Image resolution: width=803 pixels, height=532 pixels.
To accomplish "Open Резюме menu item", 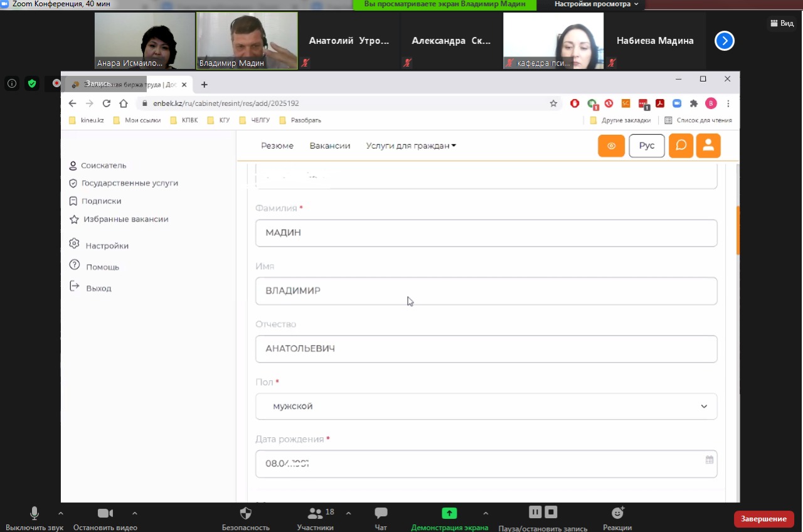I will click(x=277, y=146).
